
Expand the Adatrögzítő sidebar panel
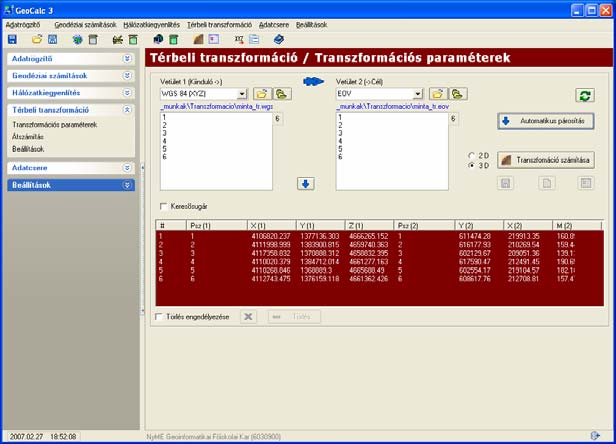(127, 59)
